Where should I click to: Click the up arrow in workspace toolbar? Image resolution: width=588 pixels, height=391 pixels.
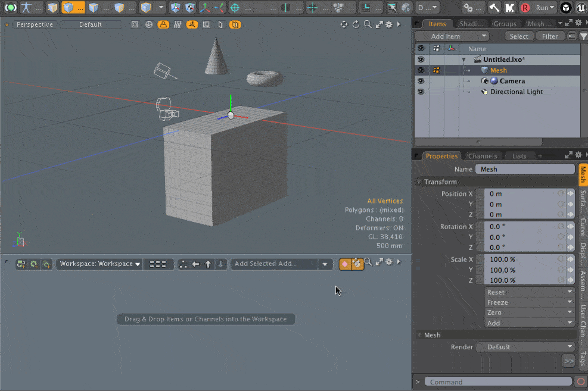pos(208,264)
